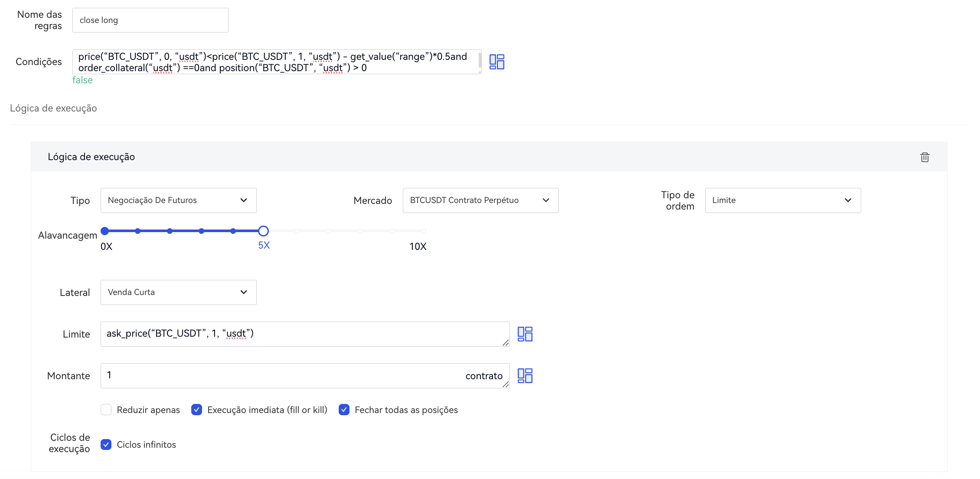Image resolution: width=980 pixels, height=479 pixels.
Task: Expand the Mercado BTCUSDT Contrato Perpétuo dropdown
Action: coord(480,200)
